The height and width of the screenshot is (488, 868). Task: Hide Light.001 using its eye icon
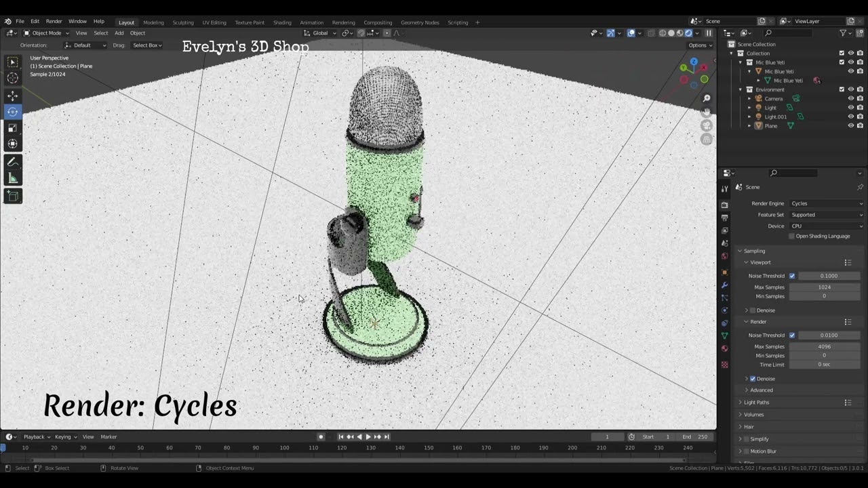coord(851,117)
